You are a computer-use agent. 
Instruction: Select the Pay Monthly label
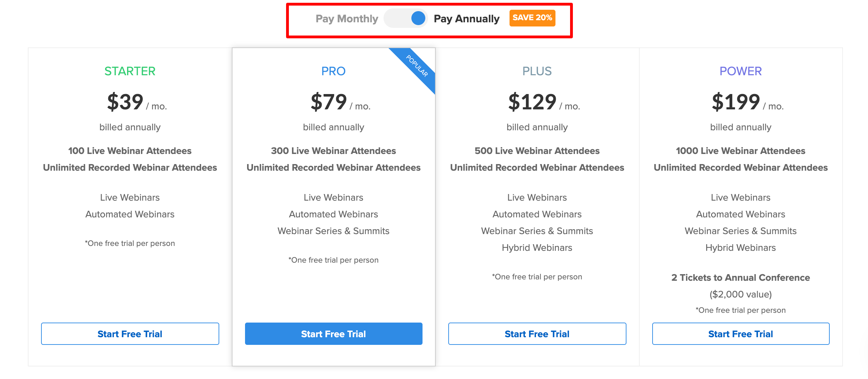(347, 19)
